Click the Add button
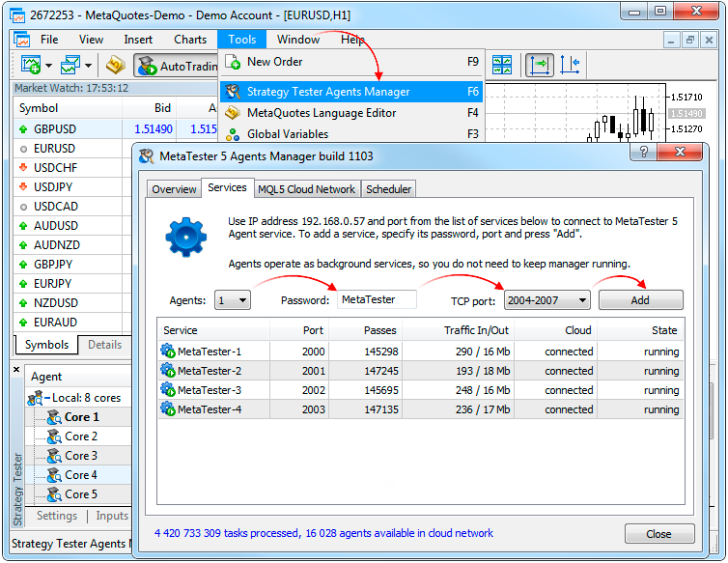 coord(641,300)
